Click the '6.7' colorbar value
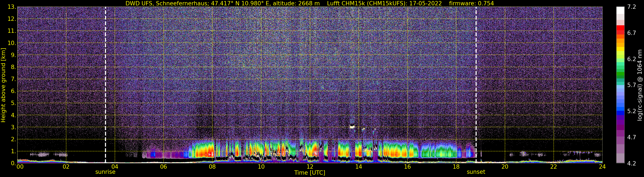 [632, 33]
